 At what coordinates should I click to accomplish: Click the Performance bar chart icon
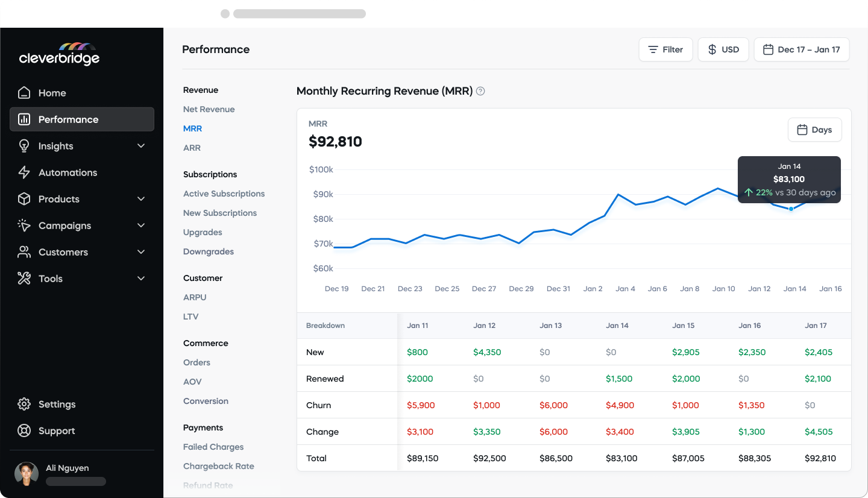24,119
